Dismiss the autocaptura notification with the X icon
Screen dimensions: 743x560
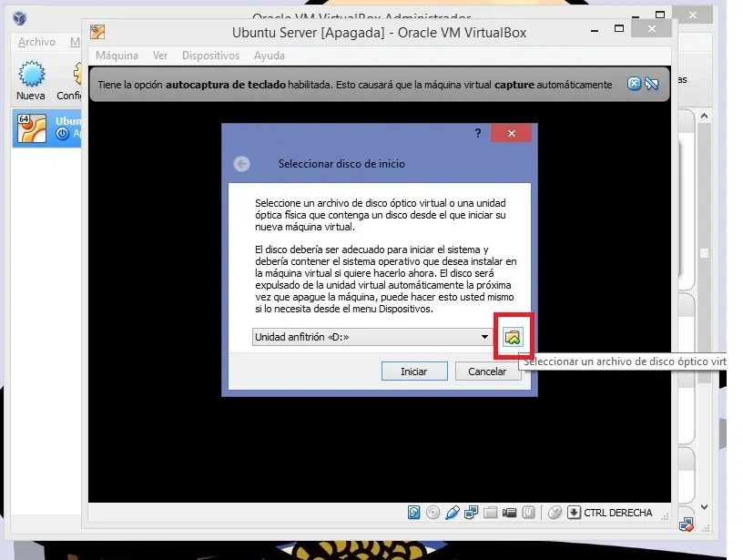[x=634, y=84]
